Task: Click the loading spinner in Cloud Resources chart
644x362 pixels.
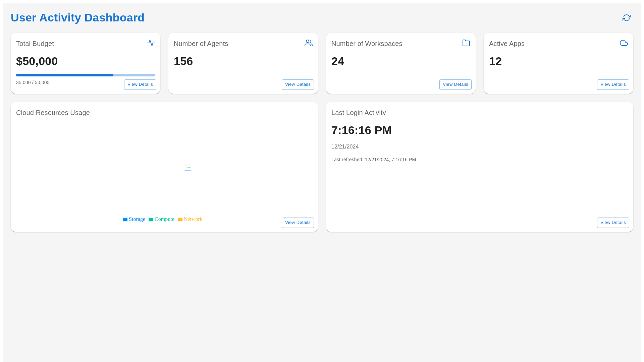Action: (x=188, y=168)
